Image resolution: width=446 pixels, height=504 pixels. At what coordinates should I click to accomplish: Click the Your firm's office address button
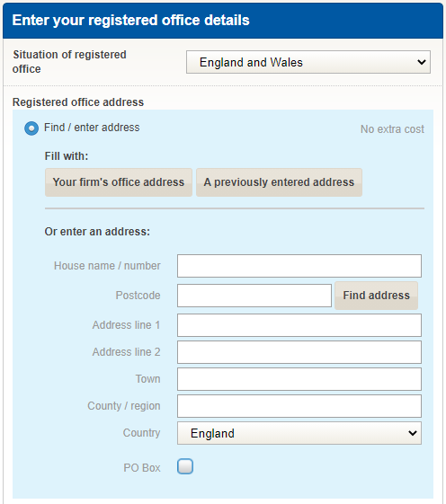pos(119,182)
